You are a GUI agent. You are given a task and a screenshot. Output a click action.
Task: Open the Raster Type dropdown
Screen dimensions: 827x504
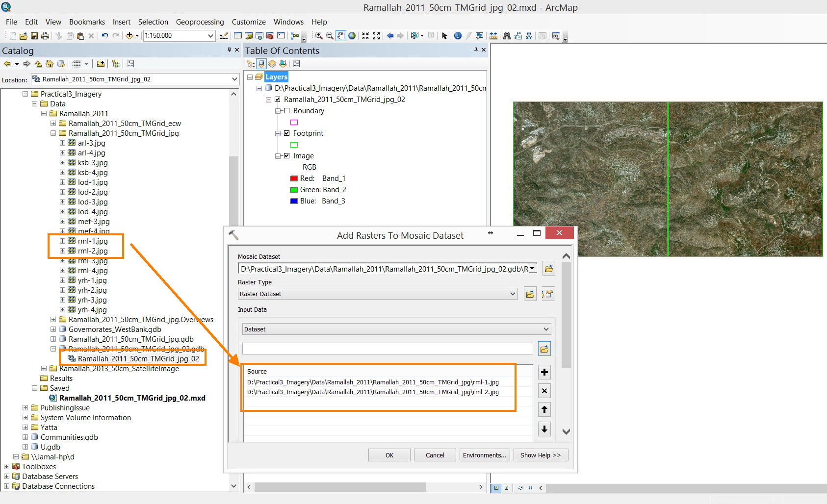(513, 294)
